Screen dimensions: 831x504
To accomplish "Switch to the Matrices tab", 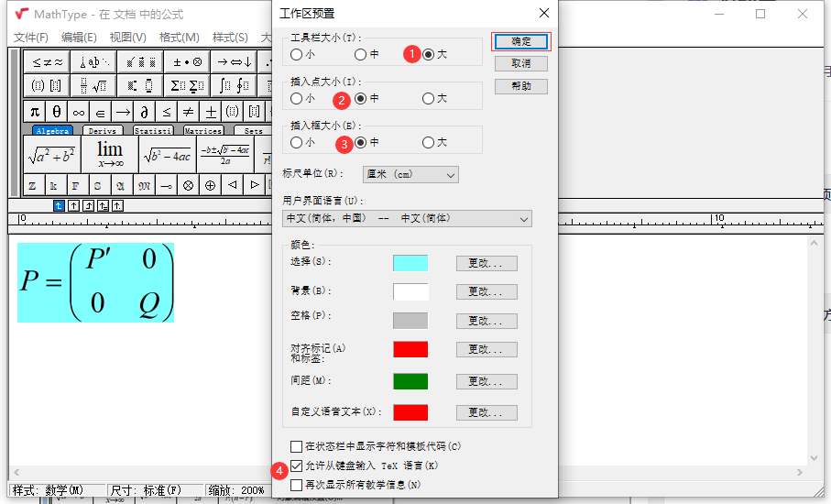I will pos(203,130).
